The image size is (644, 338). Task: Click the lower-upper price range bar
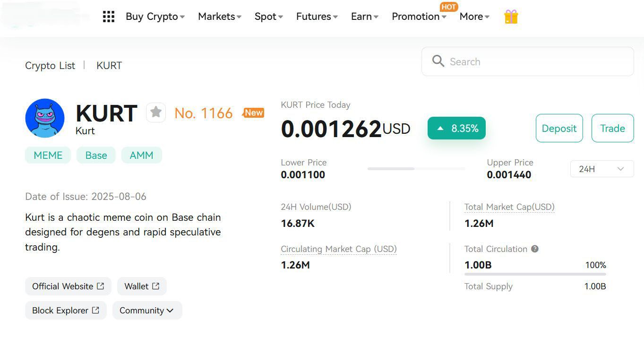click(x=416, y=169)
